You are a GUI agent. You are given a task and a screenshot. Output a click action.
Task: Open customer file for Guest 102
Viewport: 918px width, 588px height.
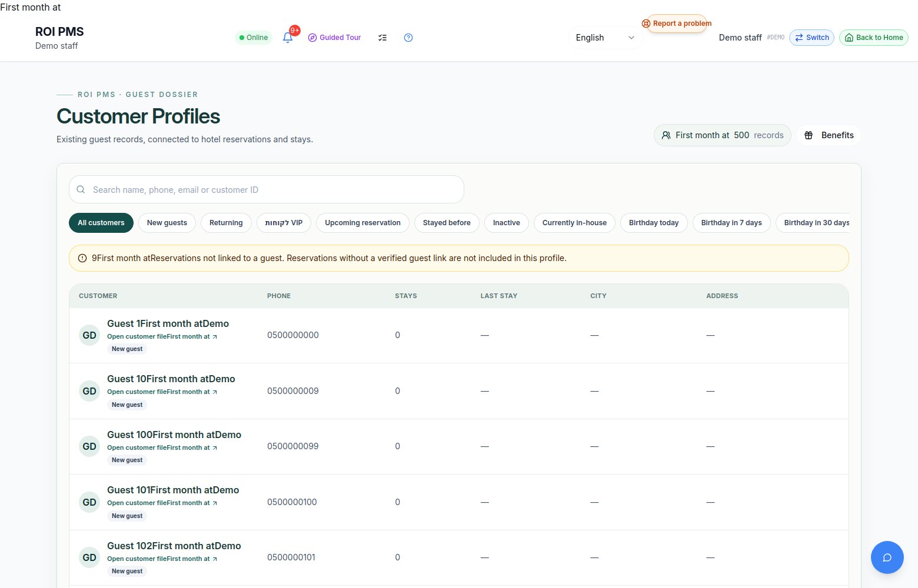coord(162,559)
